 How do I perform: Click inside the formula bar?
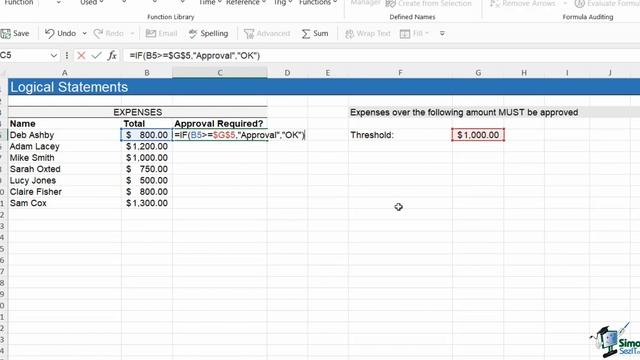pos(382,56)
